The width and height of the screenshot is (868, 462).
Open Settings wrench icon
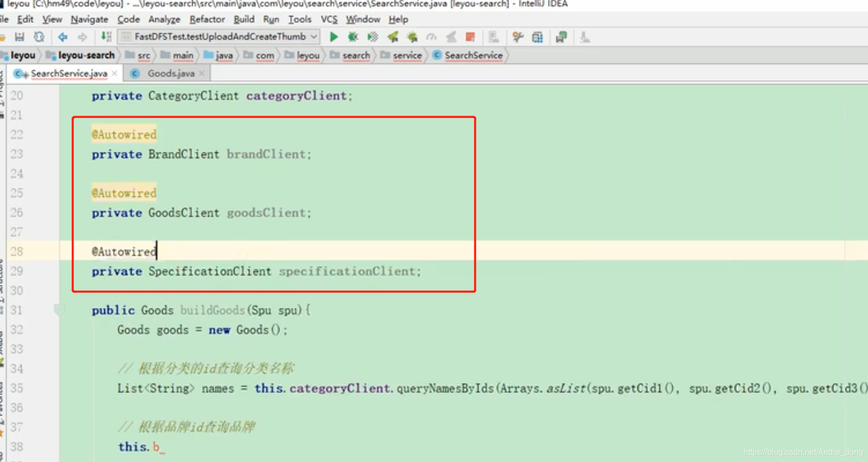pos(518,37)
